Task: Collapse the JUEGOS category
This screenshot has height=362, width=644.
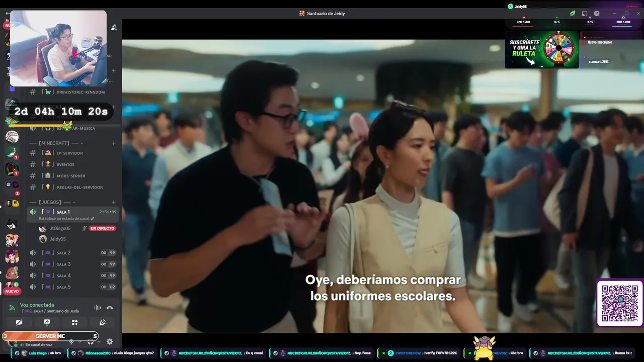Action: pos(53,202)
